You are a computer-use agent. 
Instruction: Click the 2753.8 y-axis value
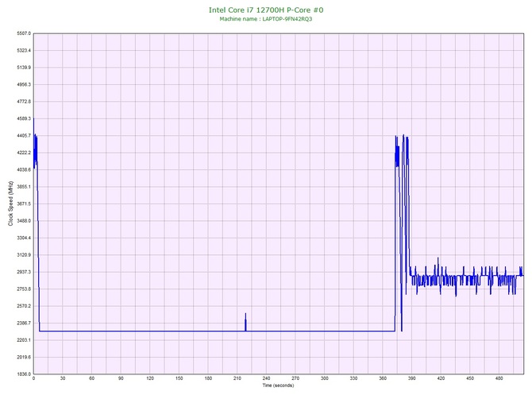point(24,289)
